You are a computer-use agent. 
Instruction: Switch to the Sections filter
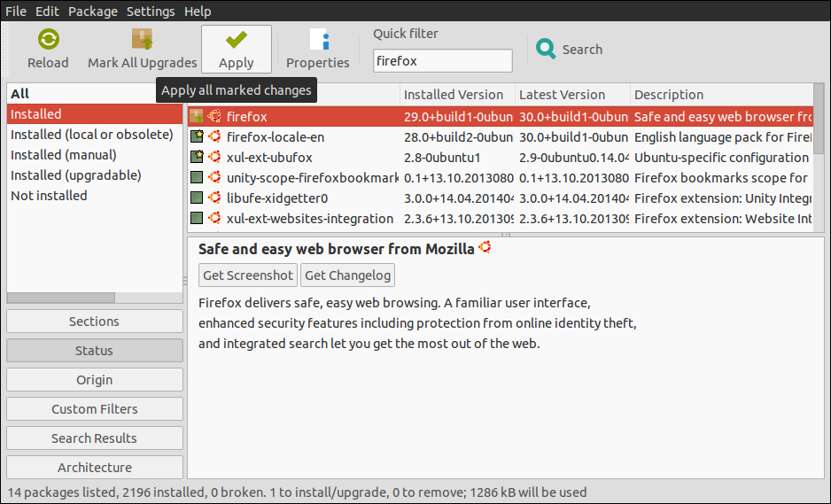tap(94, 322)
